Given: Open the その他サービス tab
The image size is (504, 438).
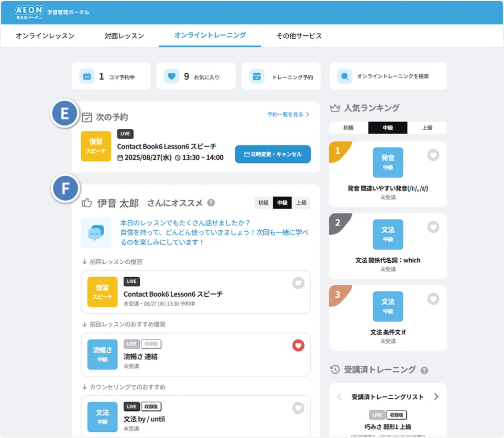Looking at the screenshot, I should coord(299,36).
